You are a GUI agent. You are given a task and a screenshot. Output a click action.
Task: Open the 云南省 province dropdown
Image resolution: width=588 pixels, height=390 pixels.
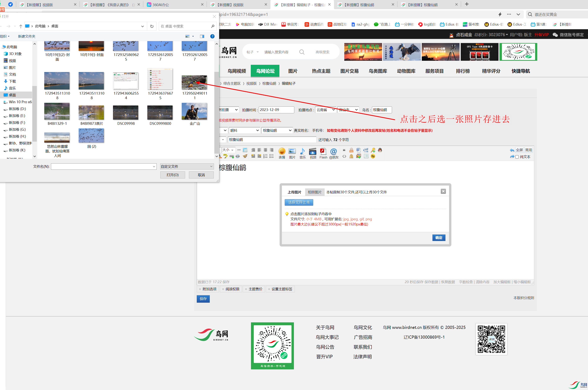[x=325, y=110]
